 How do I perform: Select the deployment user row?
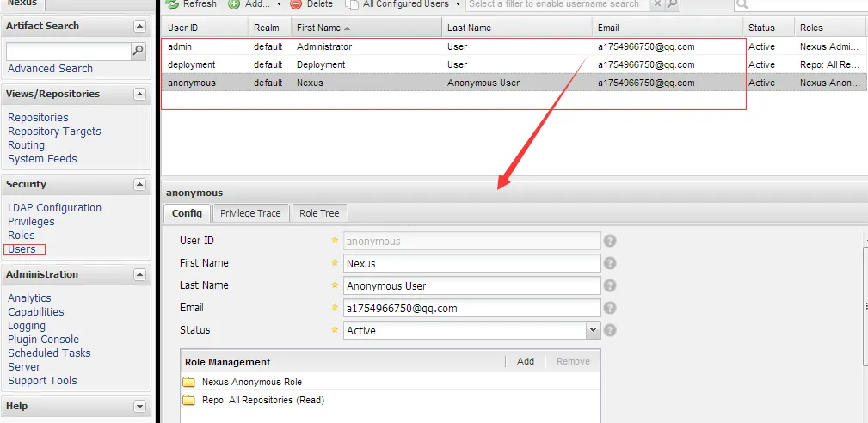pyautogui.click(x=514, y=64)
